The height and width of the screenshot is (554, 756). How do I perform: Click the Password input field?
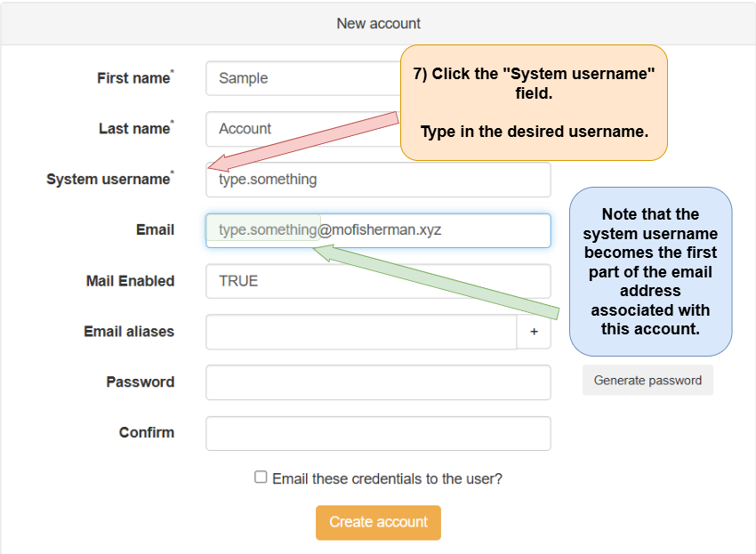tap(378, 382)
